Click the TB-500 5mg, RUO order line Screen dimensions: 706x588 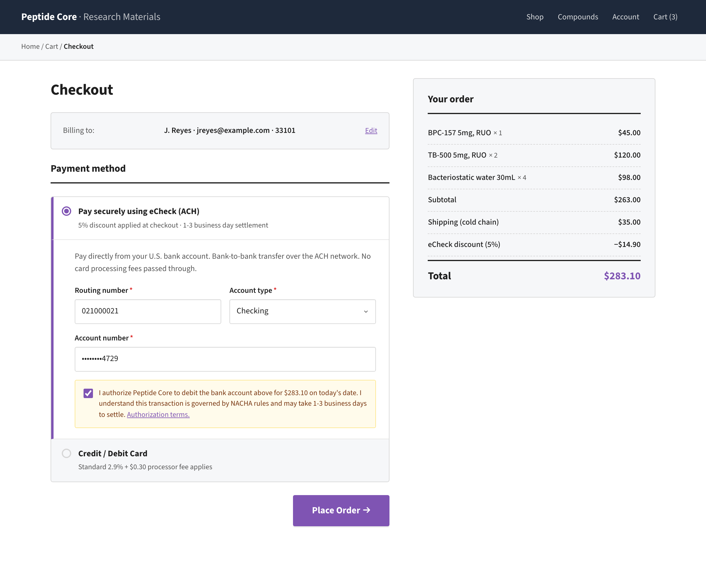coord(534,155)
